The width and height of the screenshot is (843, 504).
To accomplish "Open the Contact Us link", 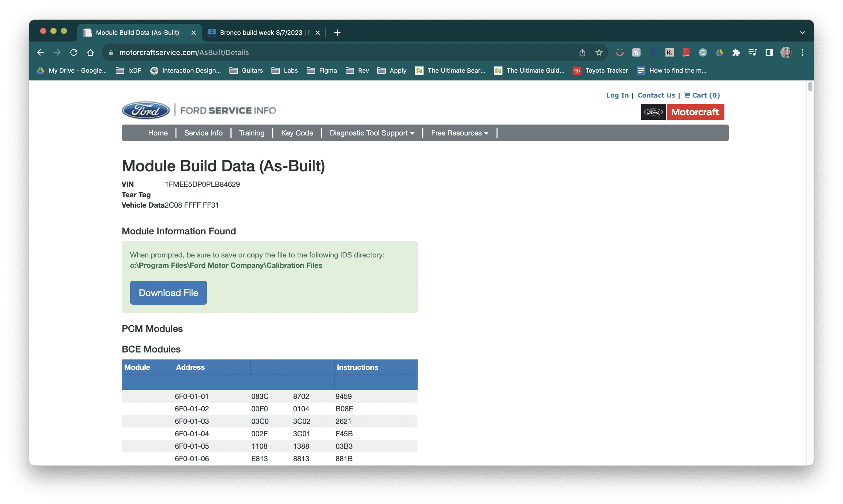I will click(656, 96).
